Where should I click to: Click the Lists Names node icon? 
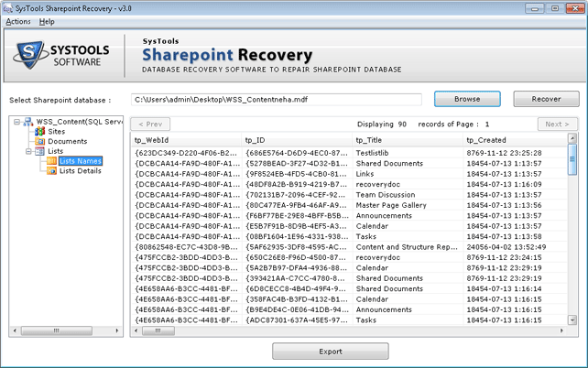[52, 161]
